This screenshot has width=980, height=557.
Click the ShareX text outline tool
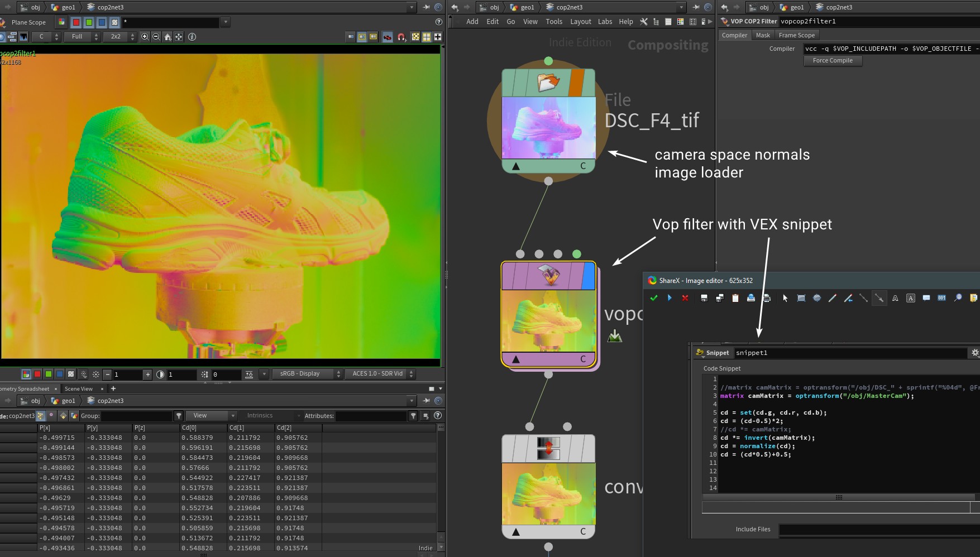(895, 298)
